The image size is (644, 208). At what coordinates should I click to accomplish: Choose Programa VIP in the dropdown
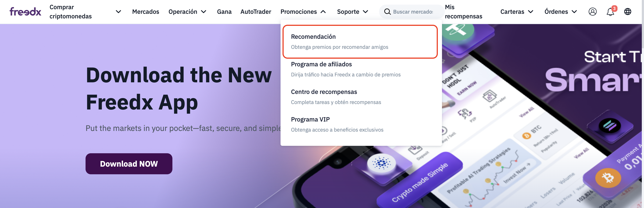pyautogui.click(x=360, y=124)
